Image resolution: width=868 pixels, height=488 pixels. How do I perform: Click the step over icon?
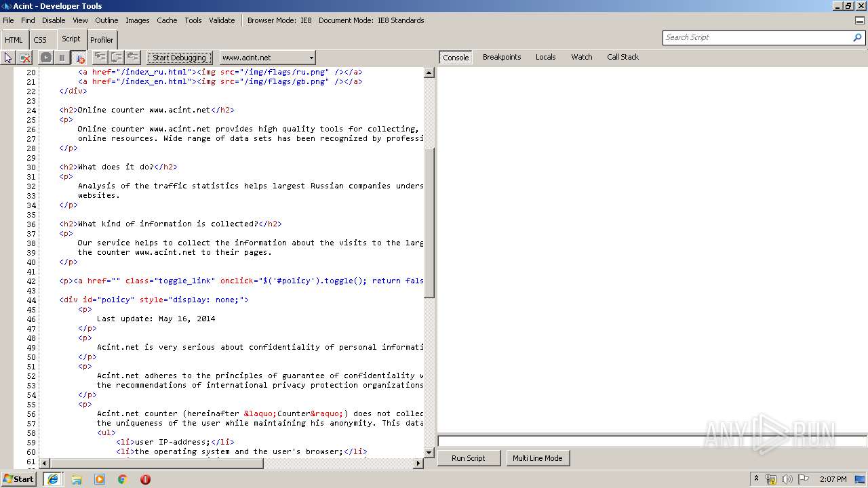point(116,58)
